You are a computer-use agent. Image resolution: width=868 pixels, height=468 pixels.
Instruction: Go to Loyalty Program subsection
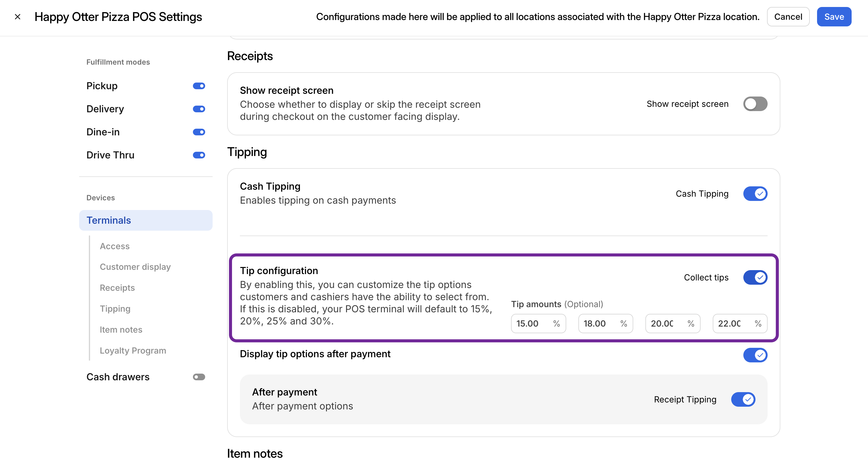[133, 350]
